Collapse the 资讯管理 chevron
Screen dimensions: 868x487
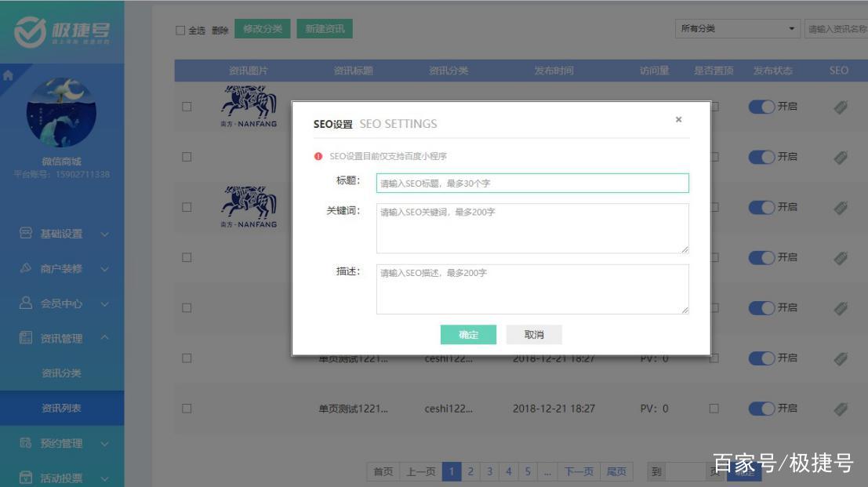coord(104,337)
